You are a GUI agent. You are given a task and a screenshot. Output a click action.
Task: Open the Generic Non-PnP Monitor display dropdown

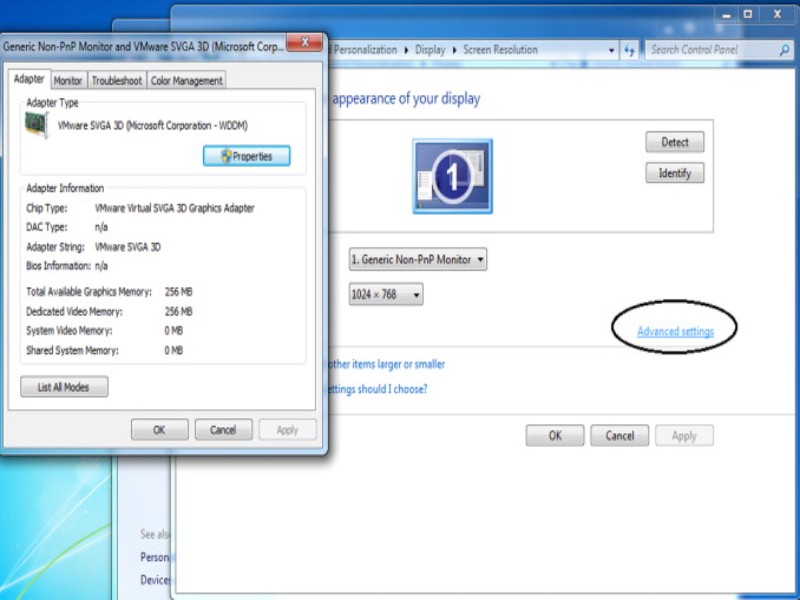418,259
